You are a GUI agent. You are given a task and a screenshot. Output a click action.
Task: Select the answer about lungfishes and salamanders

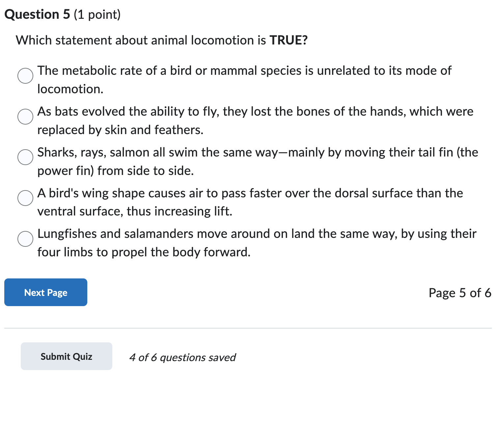pos(25,239)
